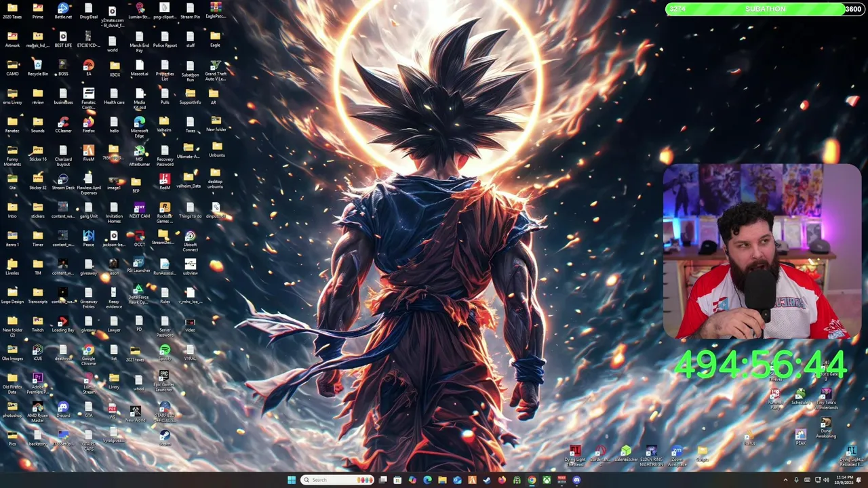Open the Logo Design folder
The height and width of the screenshot is (488, 868).
pyautogui.click(x=12, y=296)
